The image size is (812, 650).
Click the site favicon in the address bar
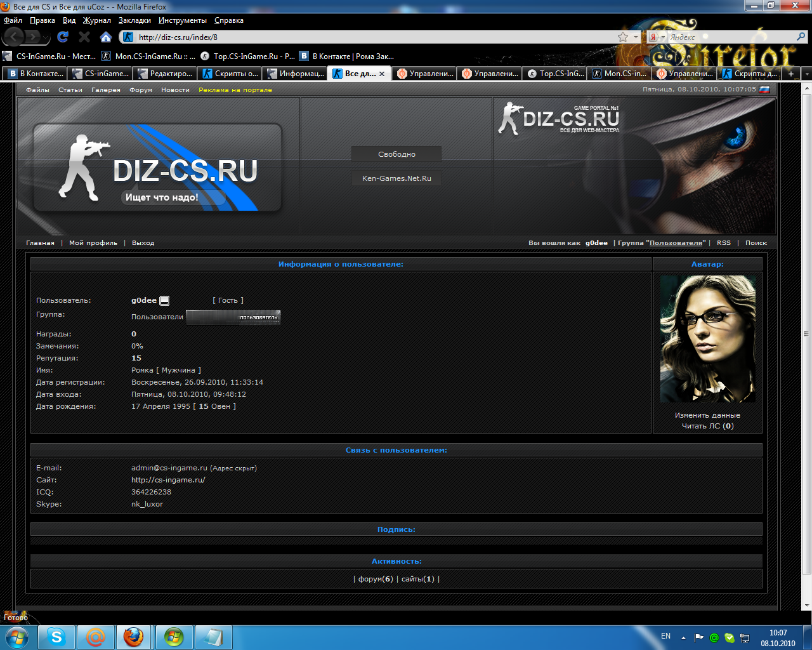(x=128, y=37)
